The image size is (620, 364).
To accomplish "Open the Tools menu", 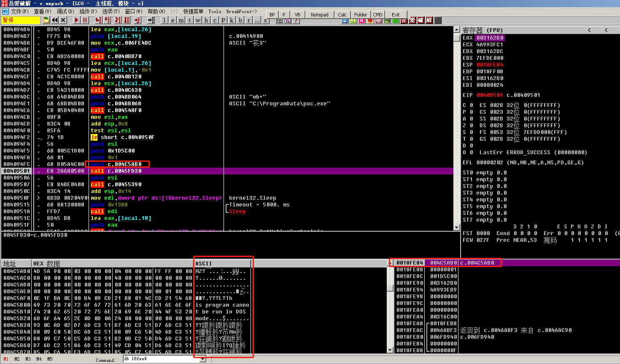I will pyautogui.click(x=215, y=11).
